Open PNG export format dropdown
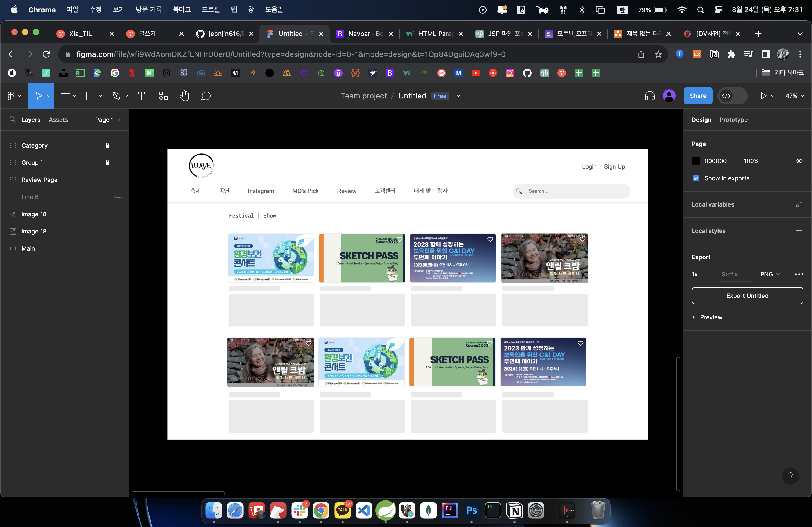This screenshot has width=812, height=527. tap(770, 274)
